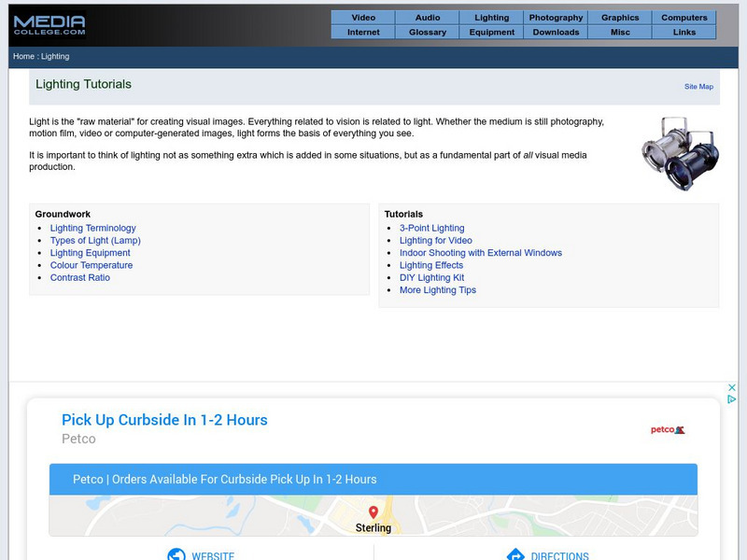Viewport: 747px width, 560px height.
Task: Click the Tutorials section heading
Action: click(x=403, y=215)
